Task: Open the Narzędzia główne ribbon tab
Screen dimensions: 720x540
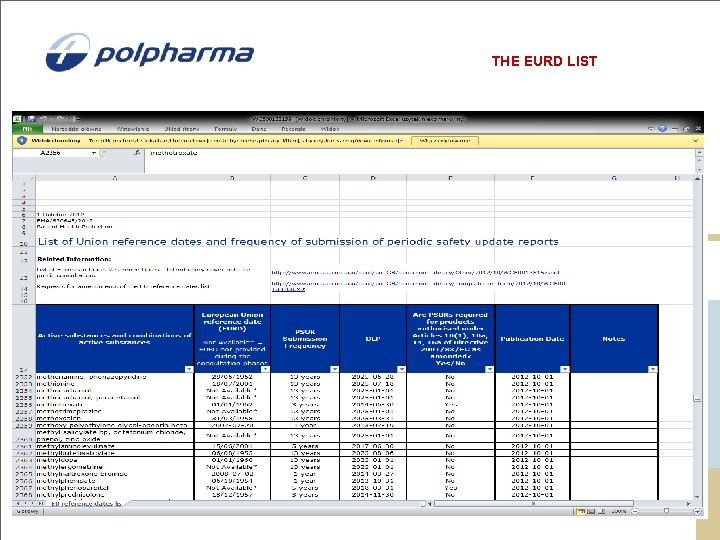Action: 76,129
